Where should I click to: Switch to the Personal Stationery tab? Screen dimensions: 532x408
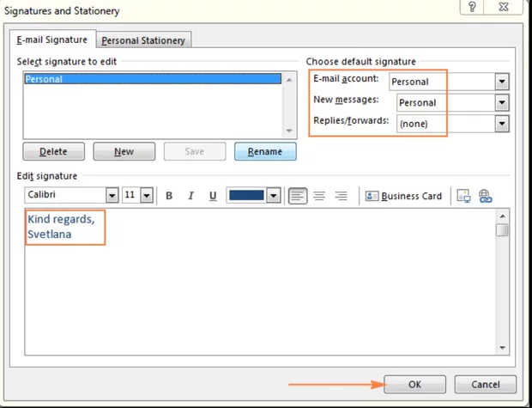coord(143,40)
